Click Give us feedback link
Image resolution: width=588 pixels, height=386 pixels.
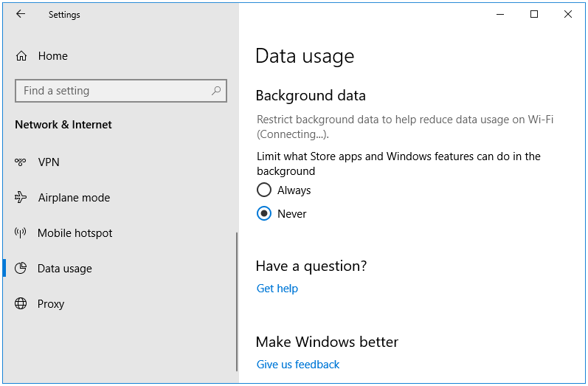click(298, 365)
